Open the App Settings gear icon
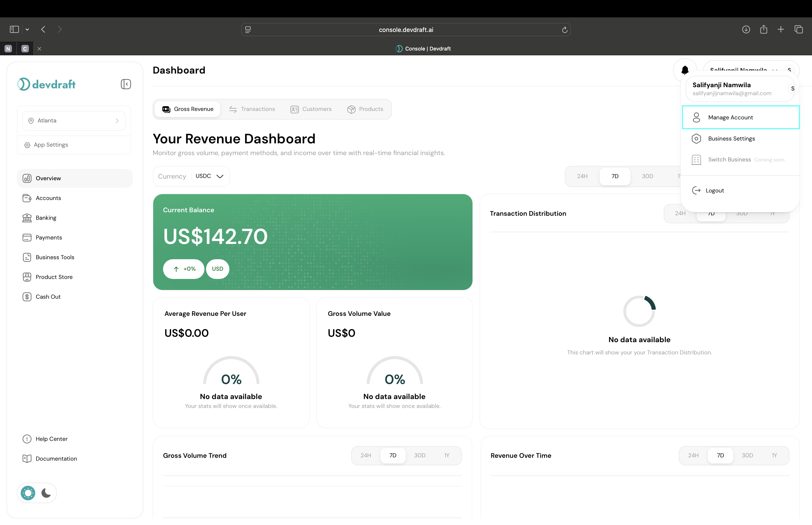 pyautogui.click(x=27, y=145)
